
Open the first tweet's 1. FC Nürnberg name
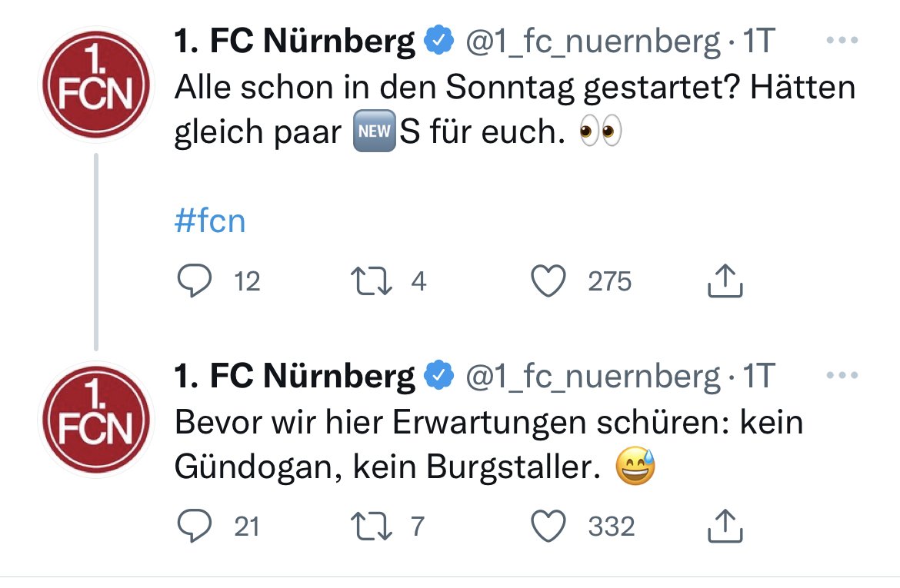click(x=295, y=41)
